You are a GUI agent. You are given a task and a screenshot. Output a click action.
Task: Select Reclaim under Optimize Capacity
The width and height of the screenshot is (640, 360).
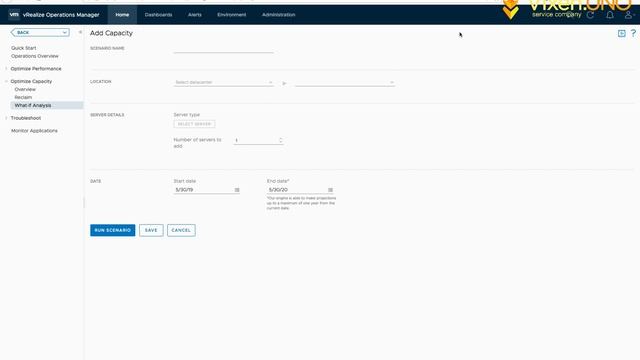pos(23,97)
